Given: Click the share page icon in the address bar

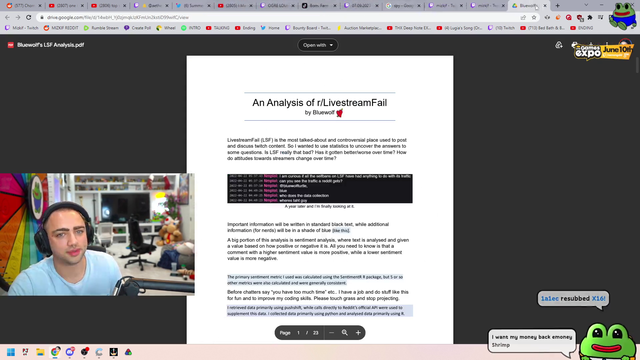Looking at the screenshot, I should click(523, 18).
